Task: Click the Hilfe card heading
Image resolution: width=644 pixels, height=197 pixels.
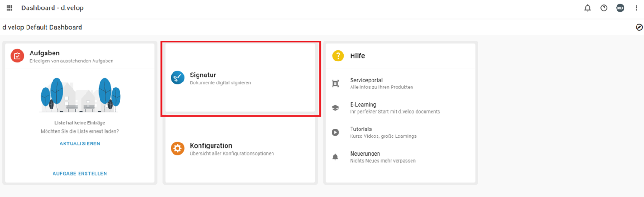Action: (358, 56)
